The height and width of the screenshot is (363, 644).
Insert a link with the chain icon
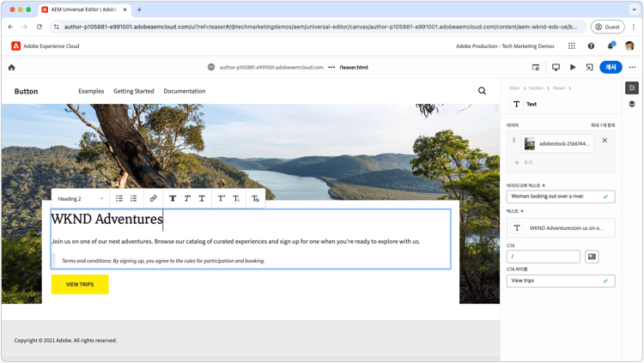(x=153, y=199)
